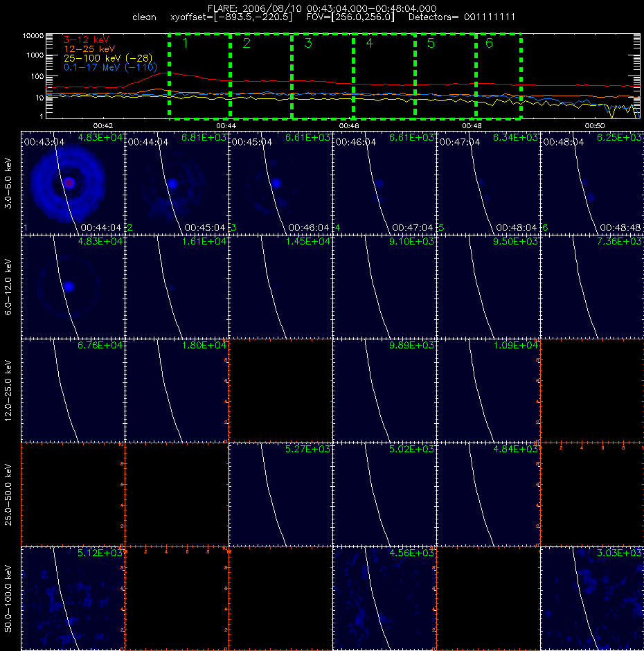
Task: Select the 3.0-6.0 keV image starting 00:45:04
Action: click(x=280, y=183)
